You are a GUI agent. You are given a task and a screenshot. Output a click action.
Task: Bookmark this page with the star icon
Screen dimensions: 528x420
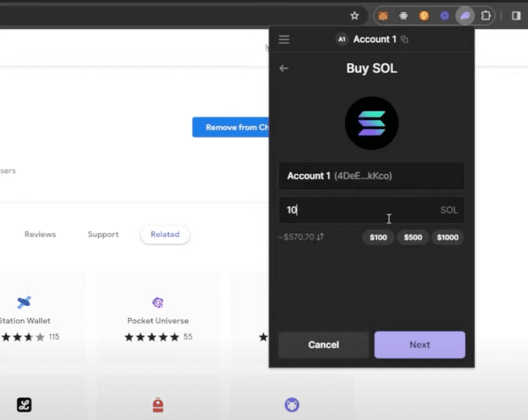point(354,15)
